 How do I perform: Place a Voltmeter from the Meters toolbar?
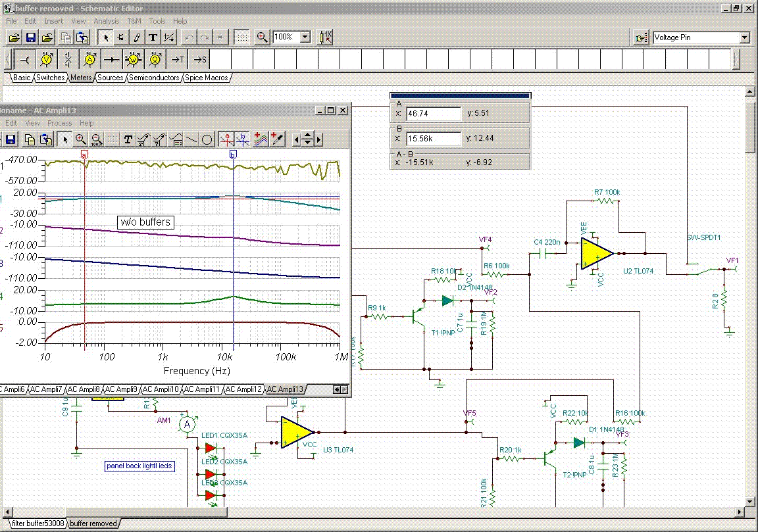47,59
